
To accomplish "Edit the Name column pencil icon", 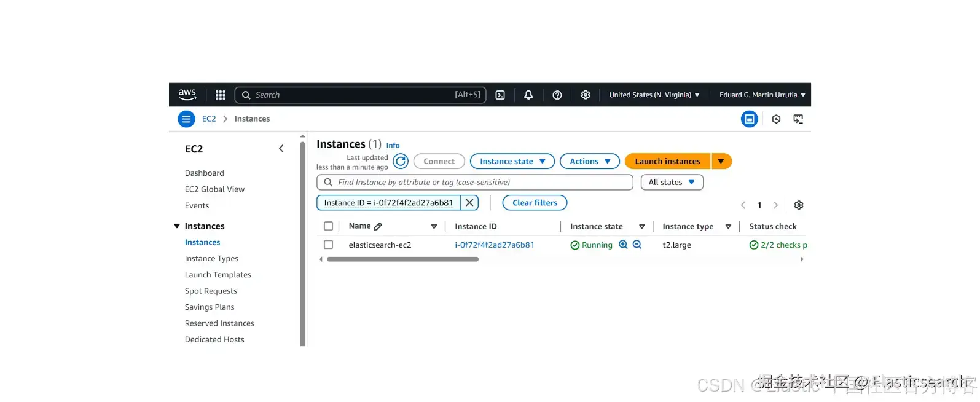I will coord(378,227).
